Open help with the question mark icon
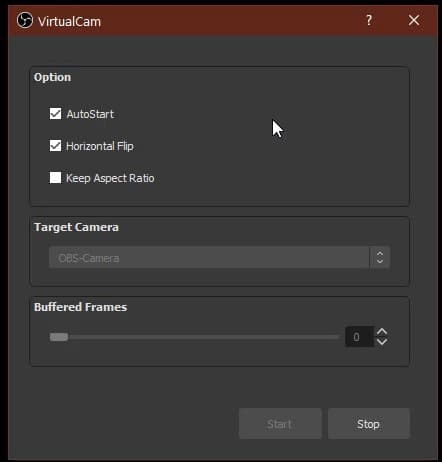The image size is (442, 462). click(x=369, y=20)
